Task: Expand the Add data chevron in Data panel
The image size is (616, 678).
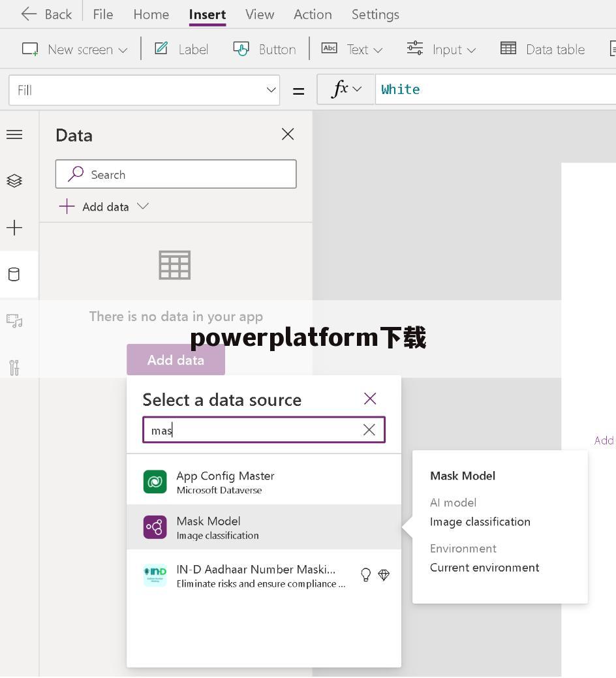Action: coord(143,206)
